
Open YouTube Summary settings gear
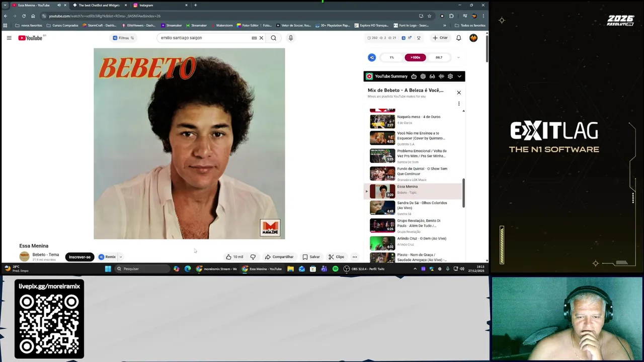tap(450, 76)
